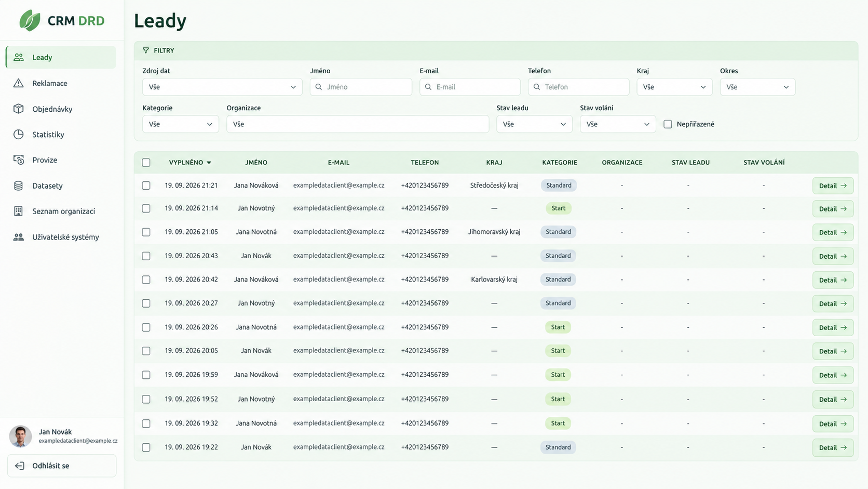Click the Reklamace warning triangle icon
This screenshot has width=868, height=489.
pos(19,83)
